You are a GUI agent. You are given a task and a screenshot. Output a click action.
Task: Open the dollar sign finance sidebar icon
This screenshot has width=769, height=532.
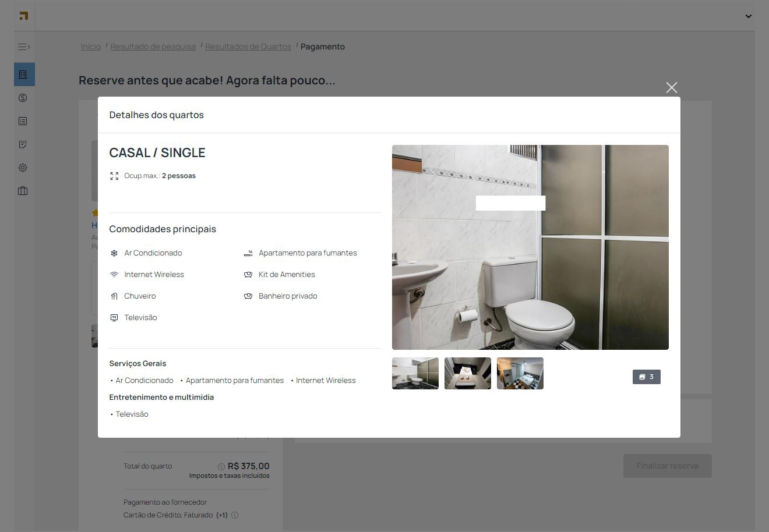[23, 98]
